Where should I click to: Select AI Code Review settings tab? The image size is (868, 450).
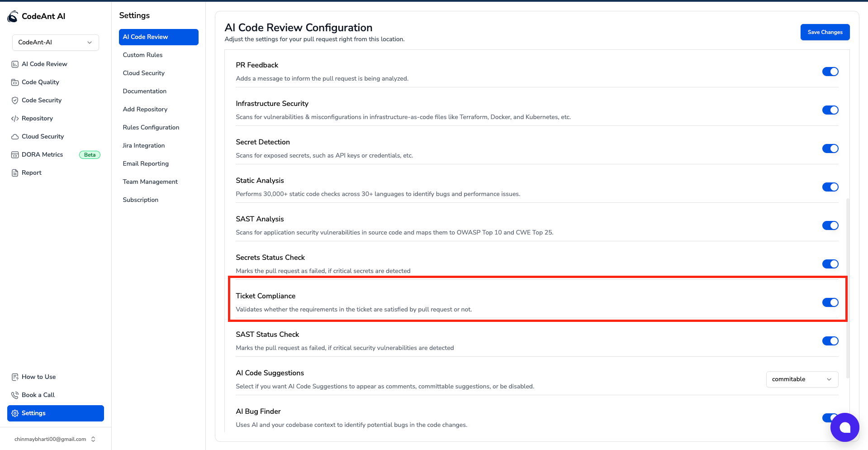tap(158, 37)
